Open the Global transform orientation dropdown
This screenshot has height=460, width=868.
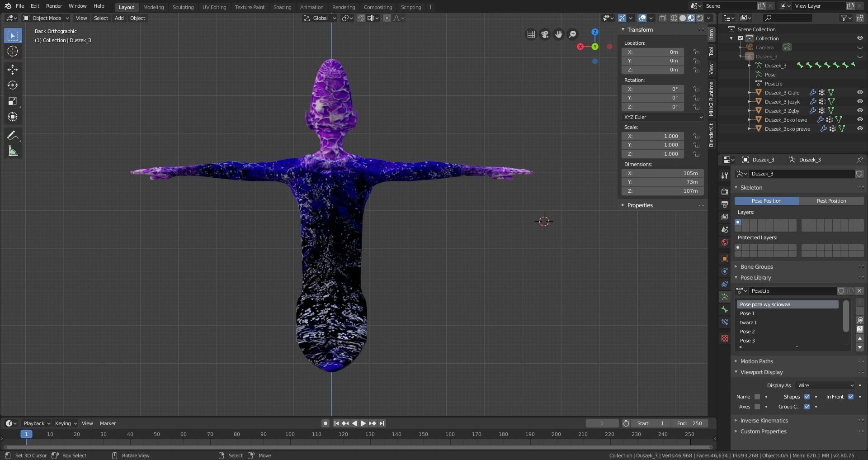tap(320, 18)
